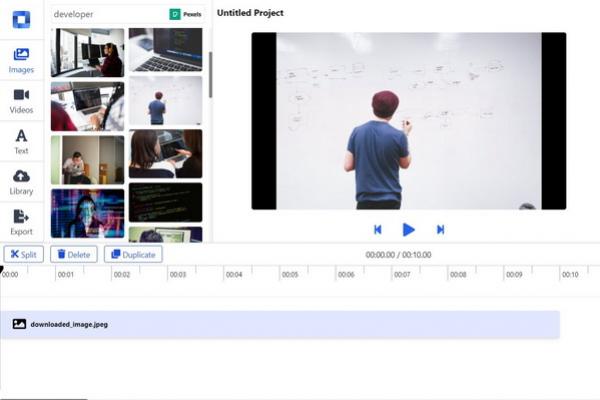This screenshot has width=600, height=400.
Task: Select laptop with code screen thumbnail
Action: coord(165,49)
